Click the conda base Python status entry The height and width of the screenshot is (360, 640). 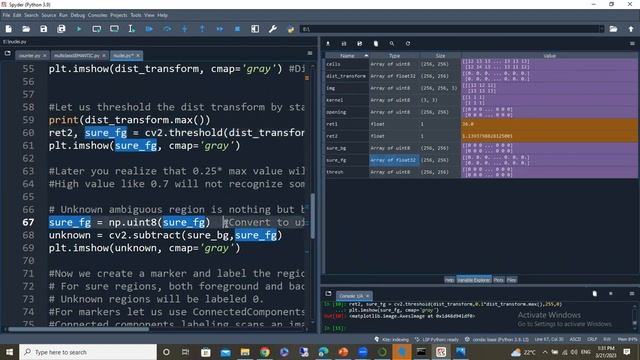pyautogui.click(x=497, y=340)
